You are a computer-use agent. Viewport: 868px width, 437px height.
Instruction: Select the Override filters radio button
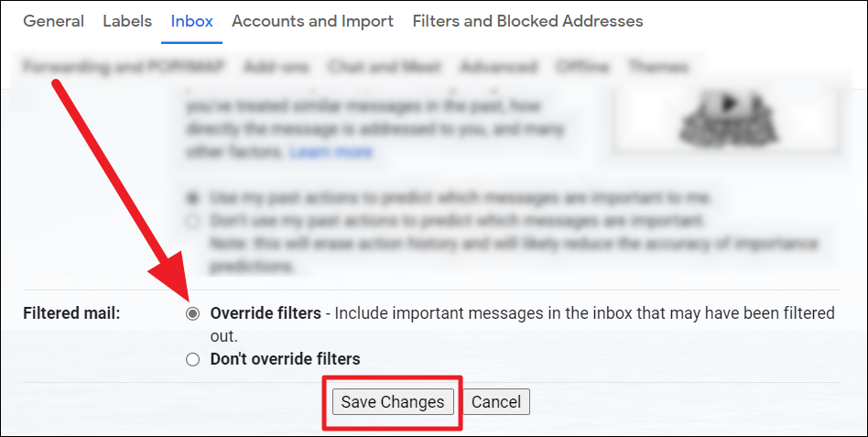click(192, 313)
